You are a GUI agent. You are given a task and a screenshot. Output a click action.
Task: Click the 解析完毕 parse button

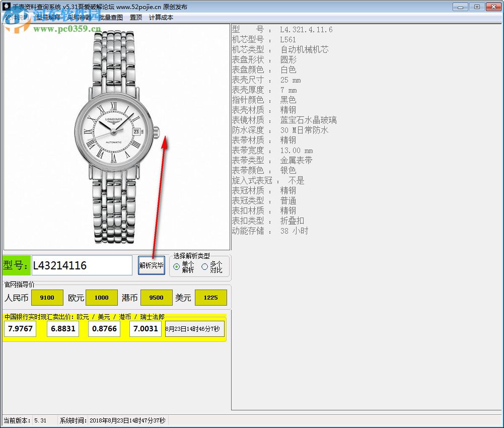coord(152,265)
